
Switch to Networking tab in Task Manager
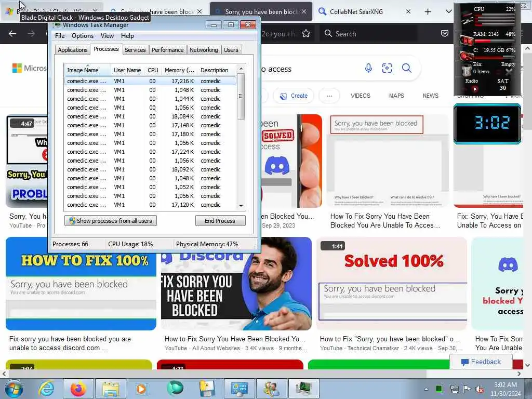pyautogui.click(x=204, y=50)
